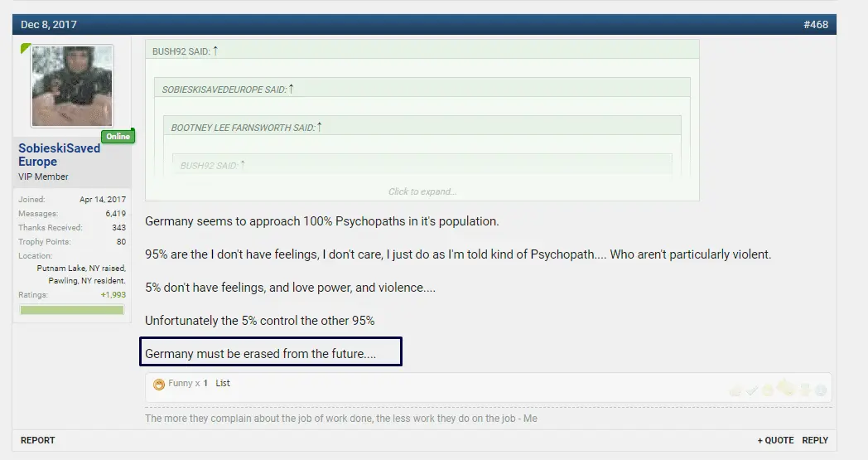Viewport: 868px width, 460px height.
Task: Show the ratings List link
Action: coord(223,383)
